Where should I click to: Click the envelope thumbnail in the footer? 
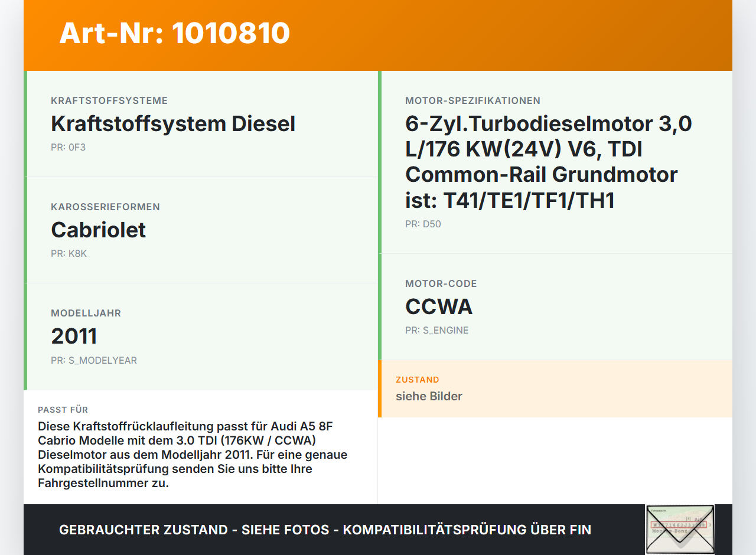point(680,530)
